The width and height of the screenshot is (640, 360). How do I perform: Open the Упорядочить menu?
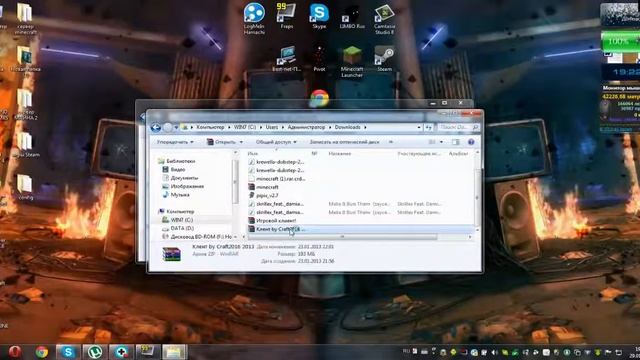click(x=175, y=142)
